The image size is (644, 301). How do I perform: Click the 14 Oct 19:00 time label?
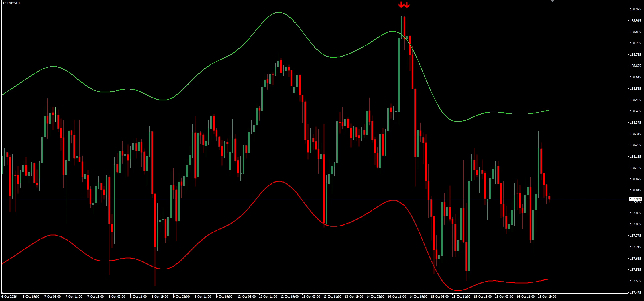coord(418,297)
